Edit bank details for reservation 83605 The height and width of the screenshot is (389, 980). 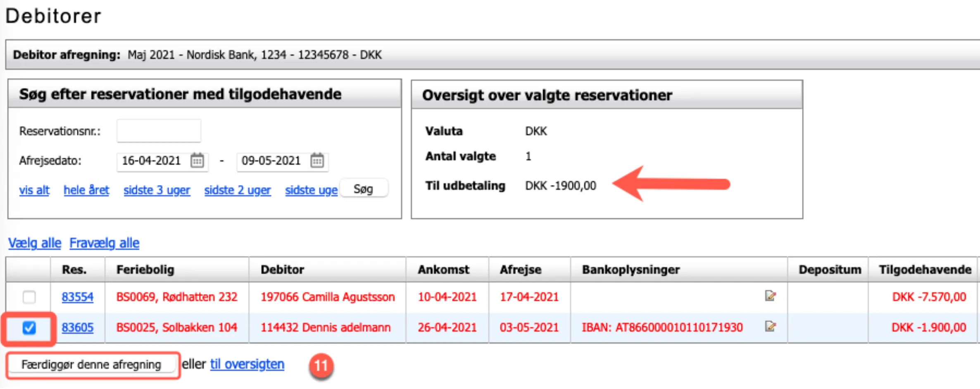coord(770,327)
